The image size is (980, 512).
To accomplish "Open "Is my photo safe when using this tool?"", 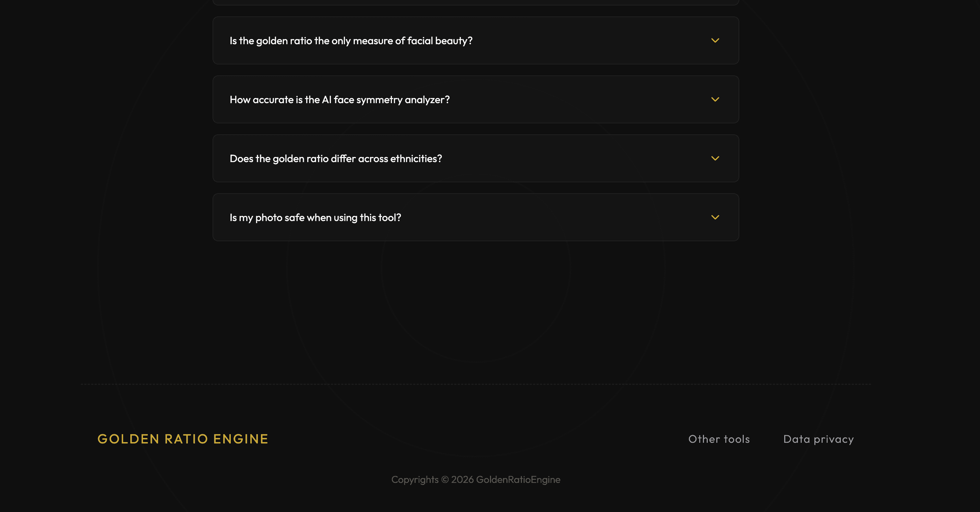I will [x=315, y=217].
